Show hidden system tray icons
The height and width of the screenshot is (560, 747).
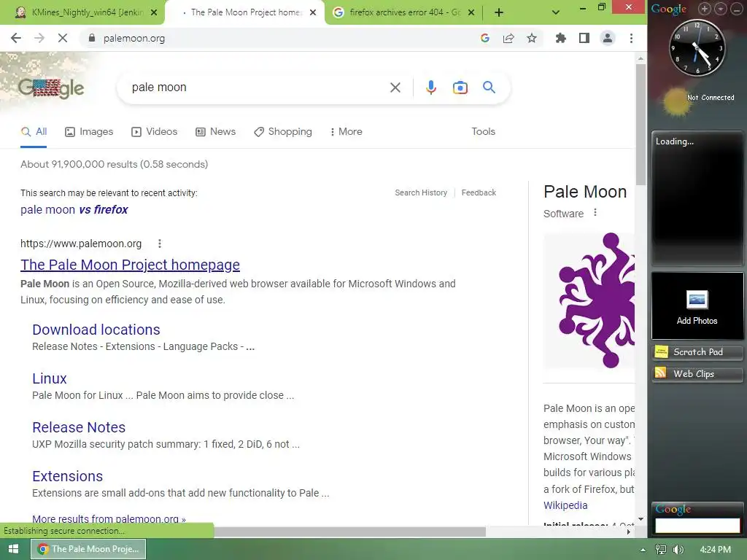(x=643, y=550)
